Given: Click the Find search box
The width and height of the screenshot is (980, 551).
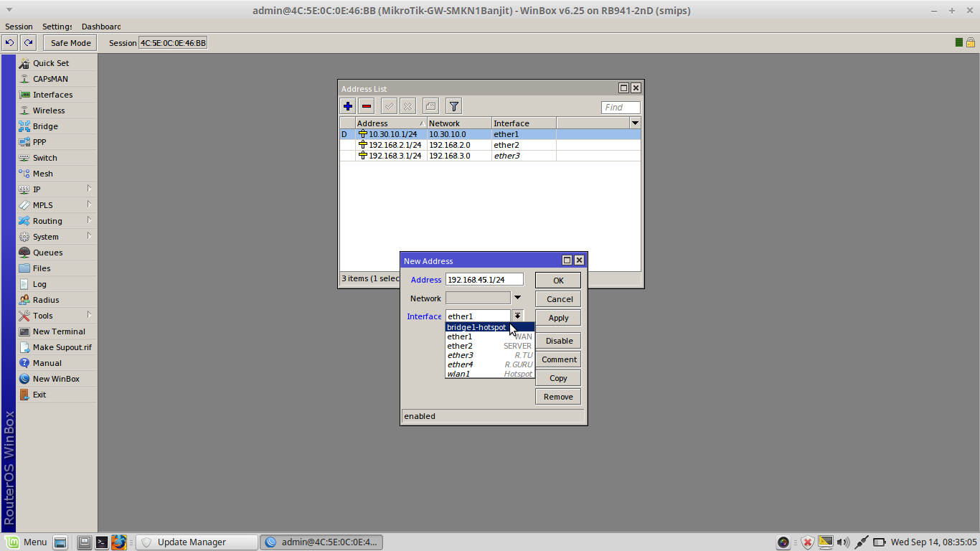Looking at the screenshot, I should pos(621,108).
